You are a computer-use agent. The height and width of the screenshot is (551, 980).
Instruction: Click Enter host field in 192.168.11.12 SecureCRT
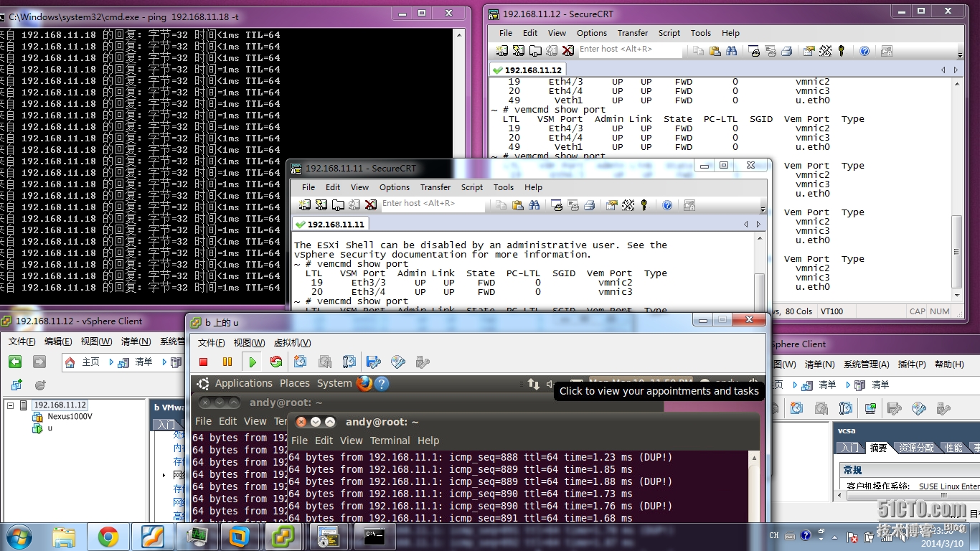(630, 50)
